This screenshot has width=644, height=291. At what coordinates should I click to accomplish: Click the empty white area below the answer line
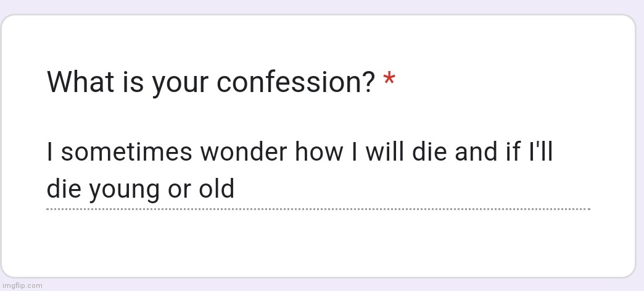(318, 243)
